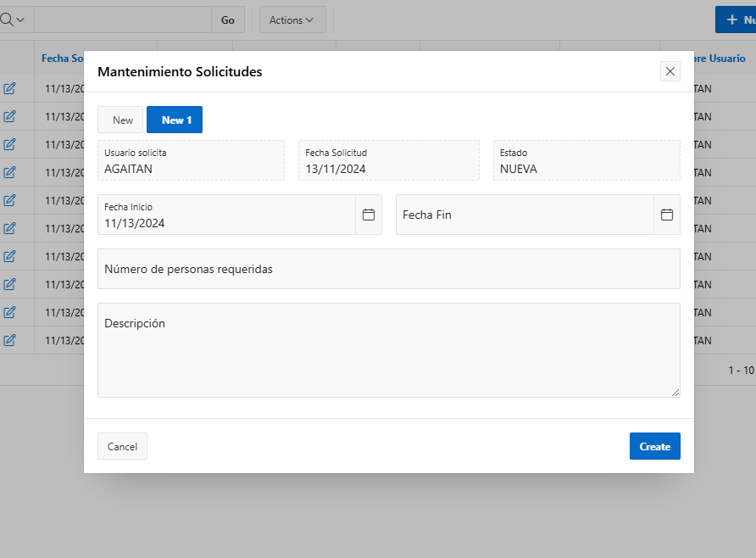Open the Fecha Inicio calendar picker
Screen dimensions: 756x558
click(x=369, y=215)
